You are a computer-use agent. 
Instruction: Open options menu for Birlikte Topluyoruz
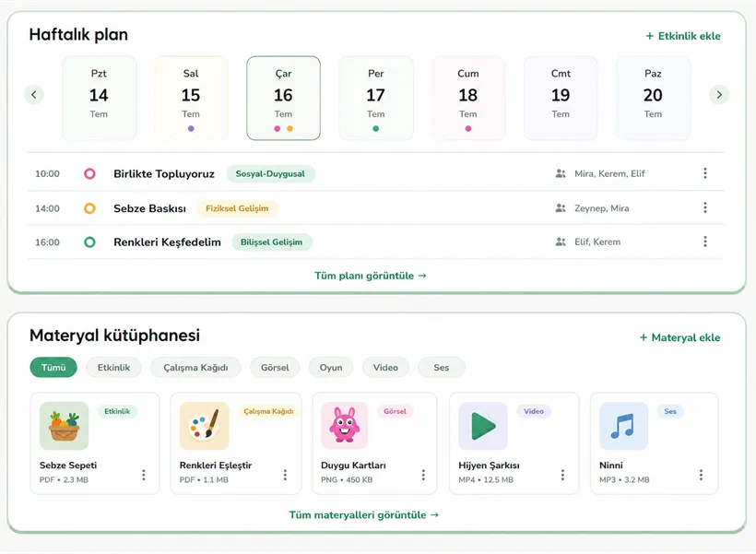[x=705, y=173]
